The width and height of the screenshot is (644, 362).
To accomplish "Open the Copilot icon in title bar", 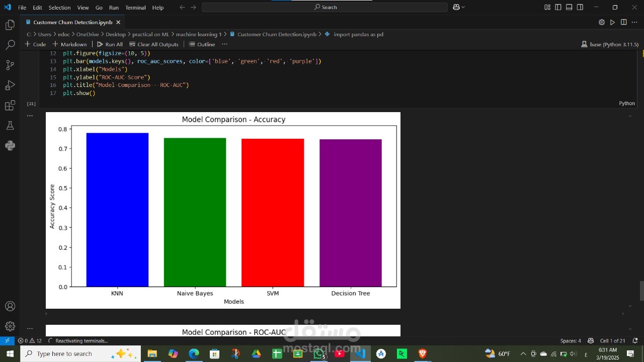I will coord(456,7).
